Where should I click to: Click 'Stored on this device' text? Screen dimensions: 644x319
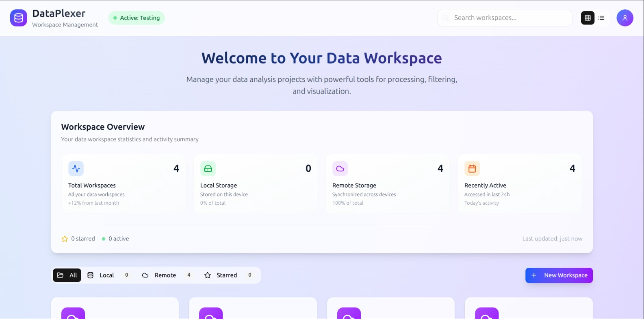224,194
